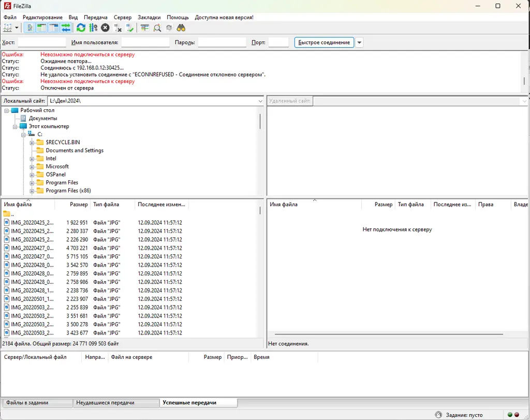530x420 pixels.
Task: Expand the Program Files folder node
Action: [32, 183]
